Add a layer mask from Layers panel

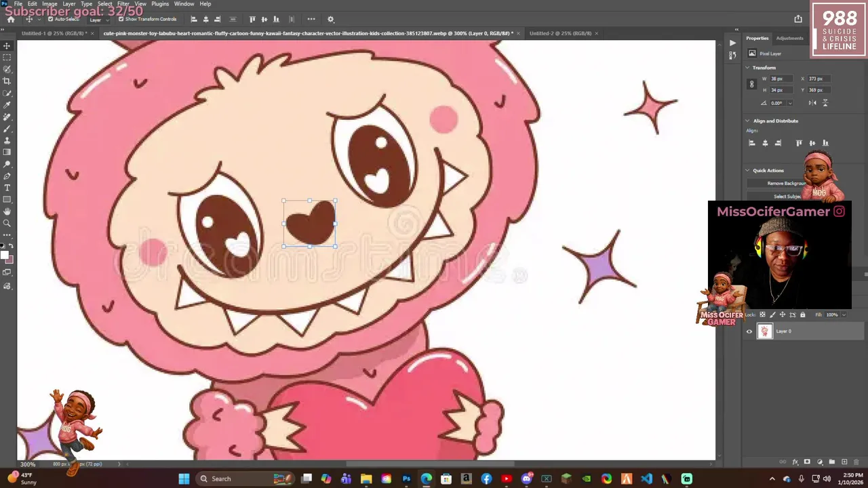807,462
